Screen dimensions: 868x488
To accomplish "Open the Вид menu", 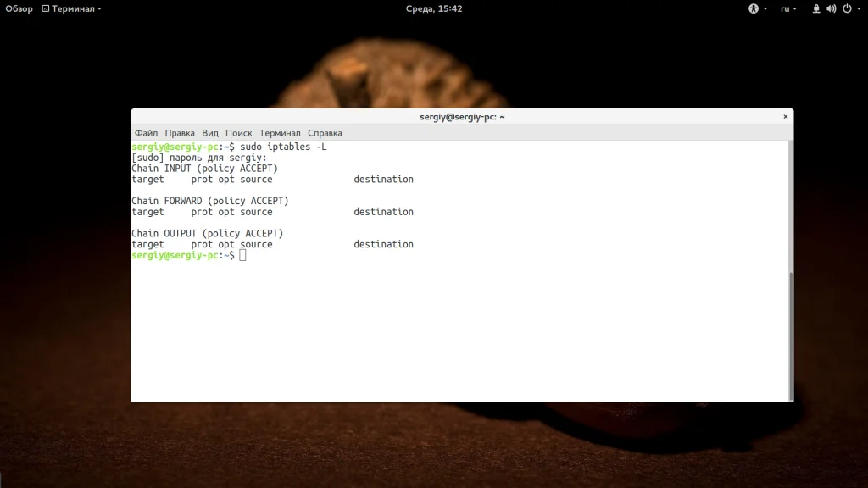I will (x=210, y=133).
